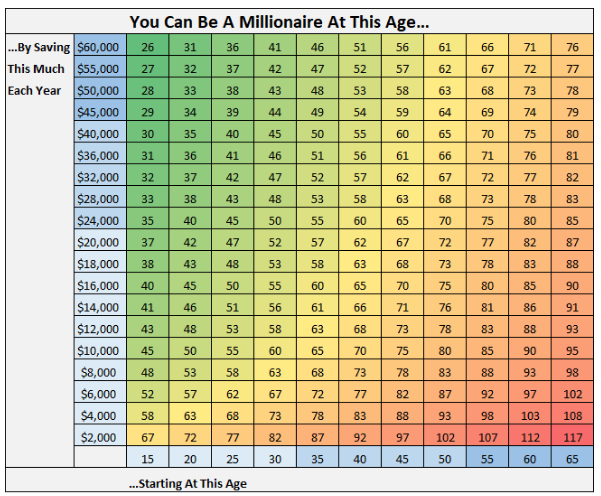The width and height of the screenshot is (601, 496).
Task: Select starting age 25 column label
Action: click(232, 458)
